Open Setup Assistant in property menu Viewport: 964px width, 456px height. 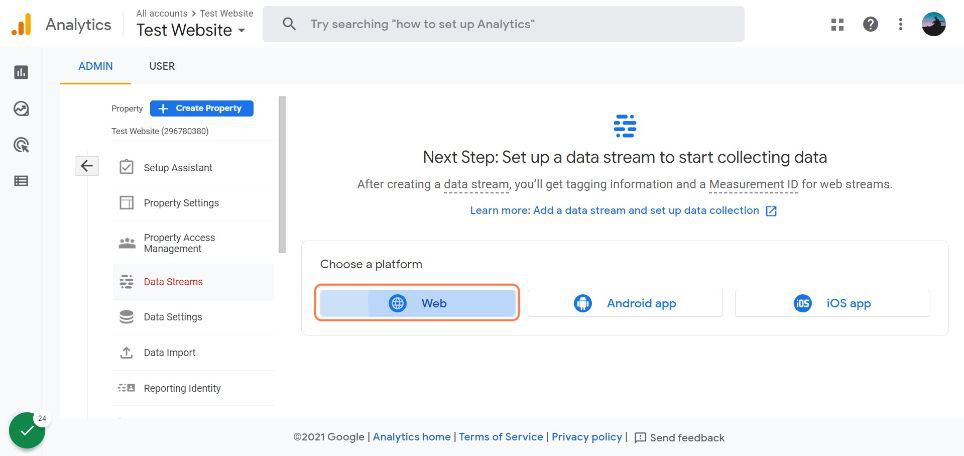(178, 168)
